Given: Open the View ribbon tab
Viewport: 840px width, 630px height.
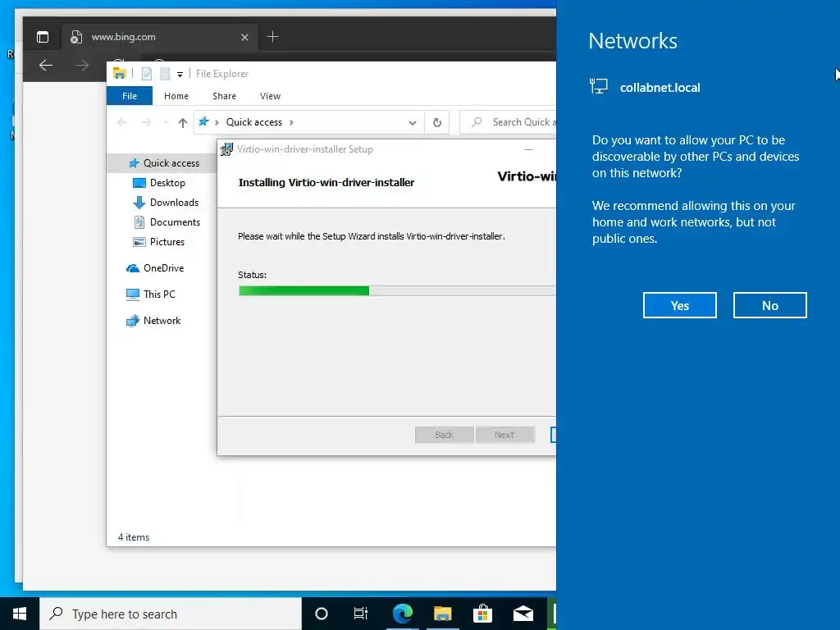Looking at the screenshot, I should (270, 96).
